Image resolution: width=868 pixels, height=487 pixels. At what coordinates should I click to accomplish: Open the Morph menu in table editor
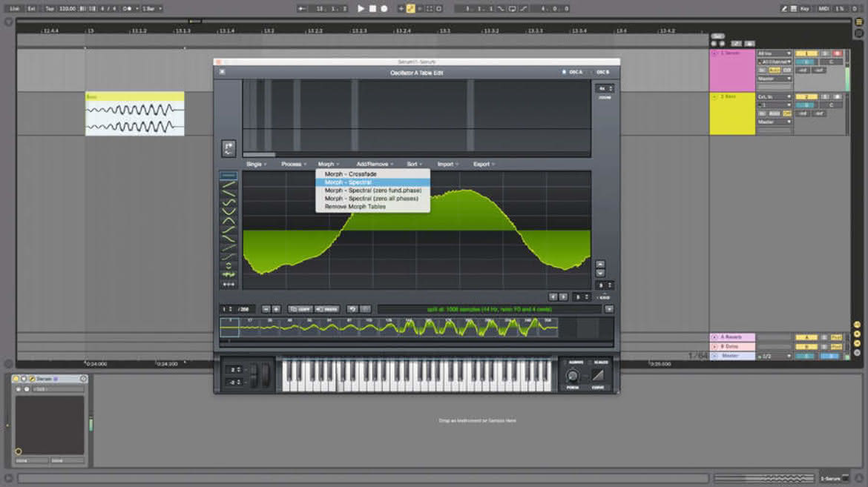click(328, 164)
